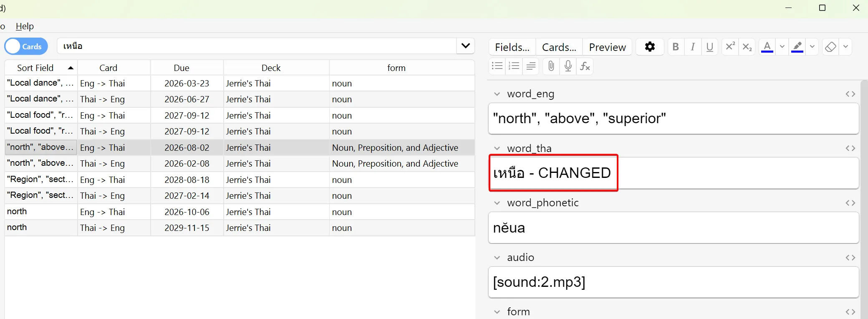868x319 pixels.
Task: Toggle bold text formatting
Action: (676, 47)
